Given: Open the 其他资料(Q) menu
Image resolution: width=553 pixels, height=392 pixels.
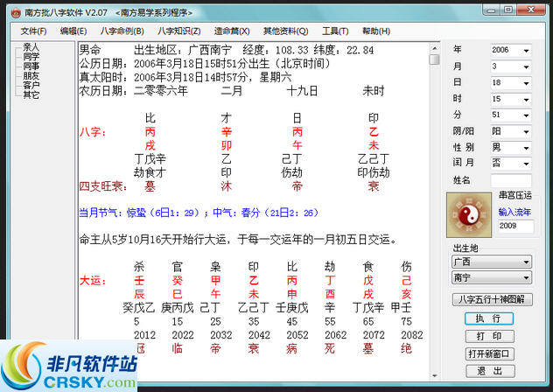Looking at the screenshot, I should point(285,31).
